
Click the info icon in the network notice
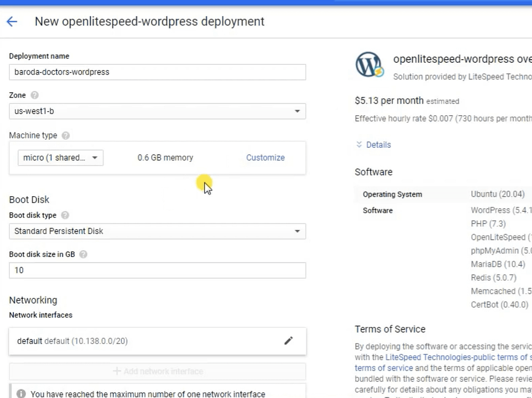click(x=21, y=394)
